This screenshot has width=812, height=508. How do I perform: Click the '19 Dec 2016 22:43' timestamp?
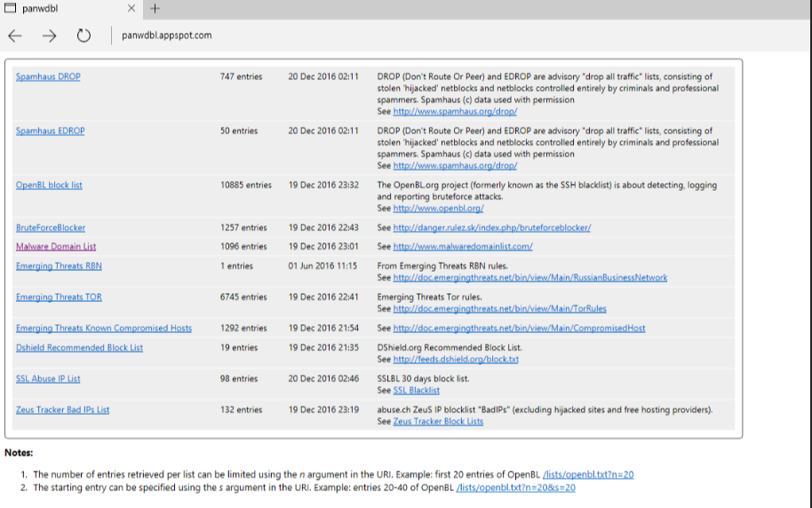[x=323, y=228]
